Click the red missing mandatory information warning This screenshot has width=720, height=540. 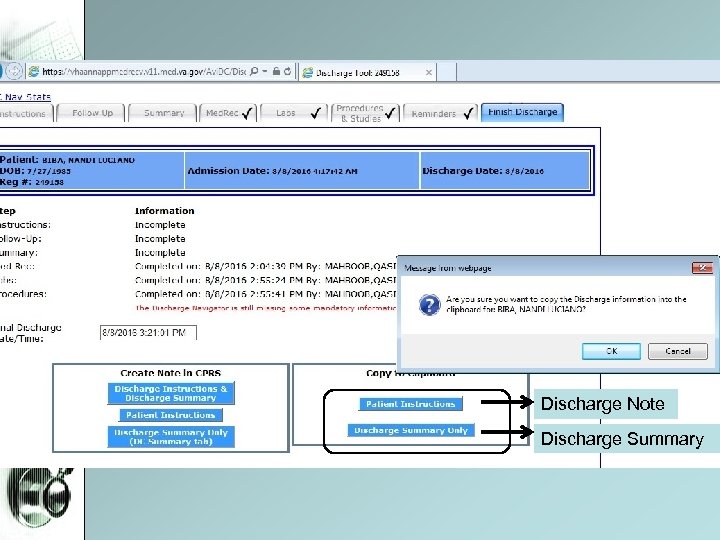[x=266, y=308]
